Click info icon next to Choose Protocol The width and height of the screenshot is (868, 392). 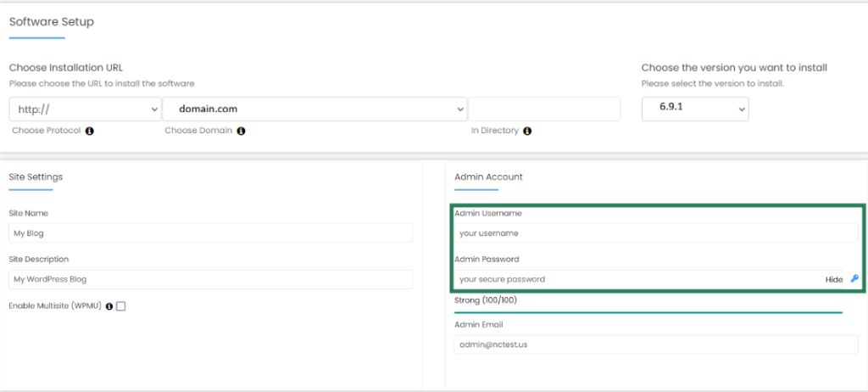90,132
